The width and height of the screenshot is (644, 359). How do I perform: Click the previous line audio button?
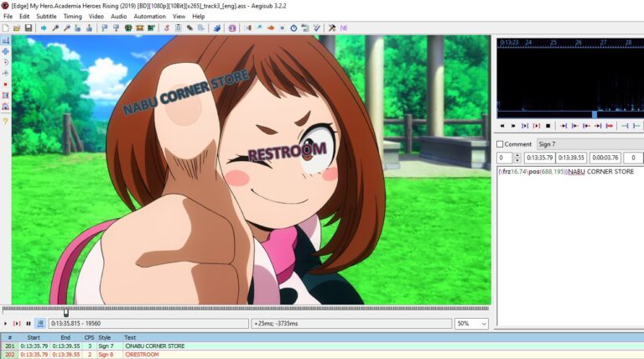(x=502, y=126)
